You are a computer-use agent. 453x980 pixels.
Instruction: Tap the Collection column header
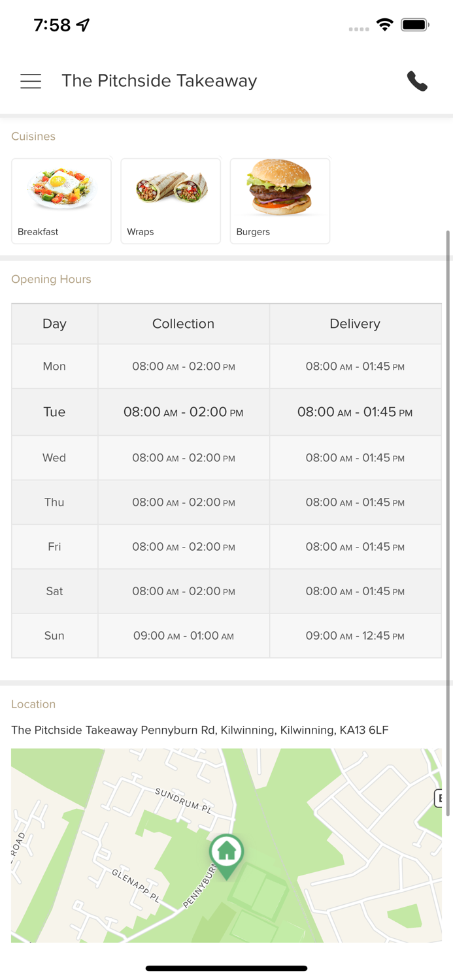click(x=183, y=324)
